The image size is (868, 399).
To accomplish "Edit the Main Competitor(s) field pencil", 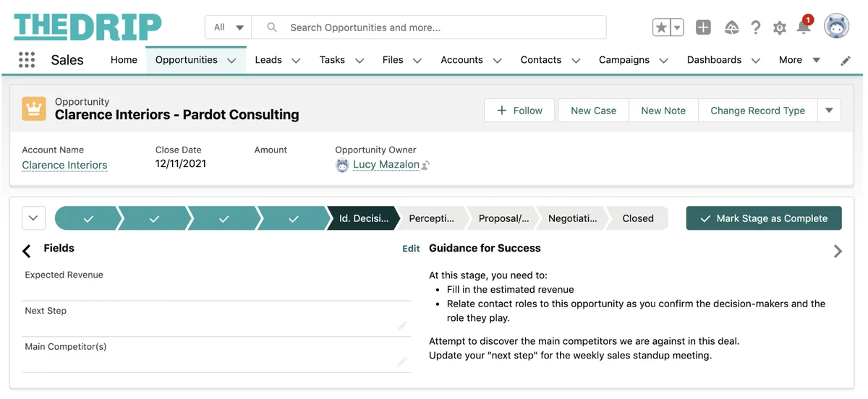I will [x=402, y=361].
